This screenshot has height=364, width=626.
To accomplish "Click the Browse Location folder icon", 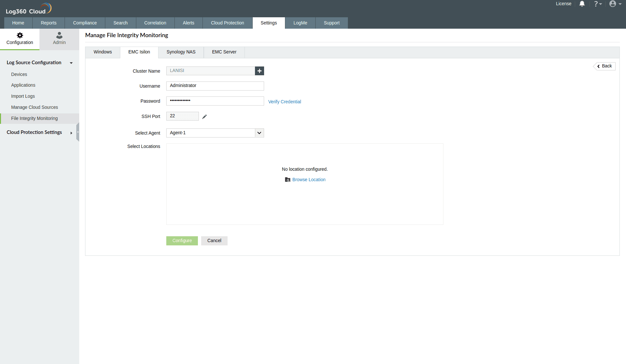I will click(288, 180).
